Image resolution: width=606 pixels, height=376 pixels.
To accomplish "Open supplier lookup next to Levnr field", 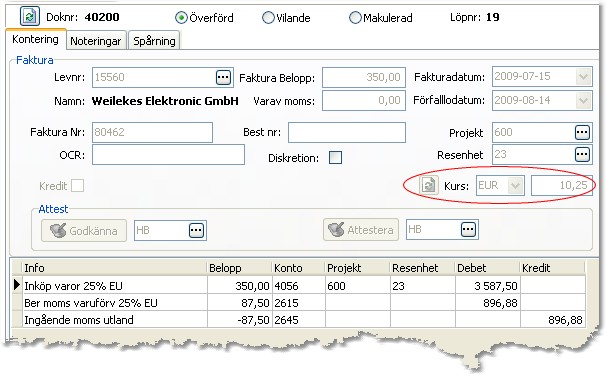I will (223, 77).
